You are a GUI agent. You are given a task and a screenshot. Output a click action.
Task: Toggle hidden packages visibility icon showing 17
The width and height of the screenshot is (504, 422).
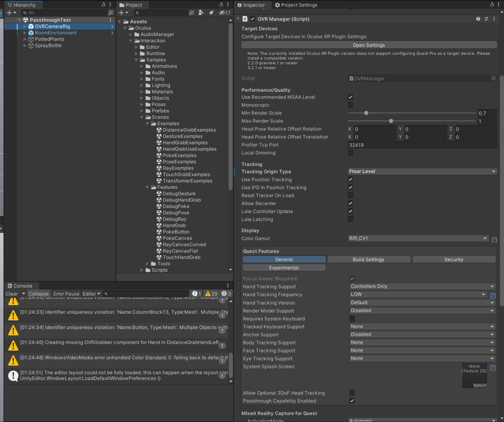pyautogui.click(x=225, y=13)
